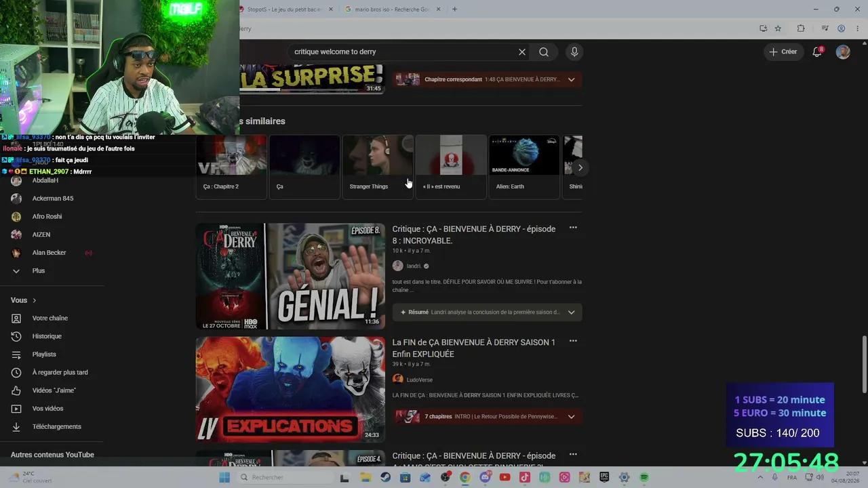The image size is (868, 488).
Task: Open the 'Alien: Earth' card
Action: tap(524, 167)
